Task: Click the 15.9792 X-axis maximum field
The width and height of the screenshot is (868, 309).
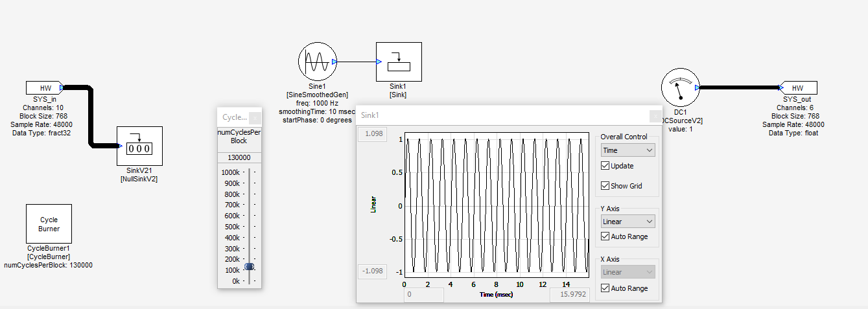Action: pyautogui.click(x=570, y=295)
